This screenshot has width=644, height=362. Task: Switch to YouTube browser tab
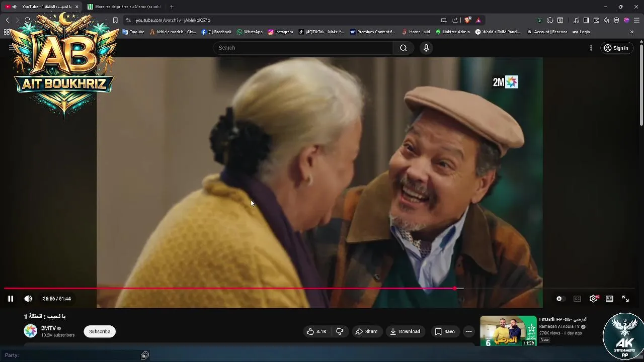[42, 7]
